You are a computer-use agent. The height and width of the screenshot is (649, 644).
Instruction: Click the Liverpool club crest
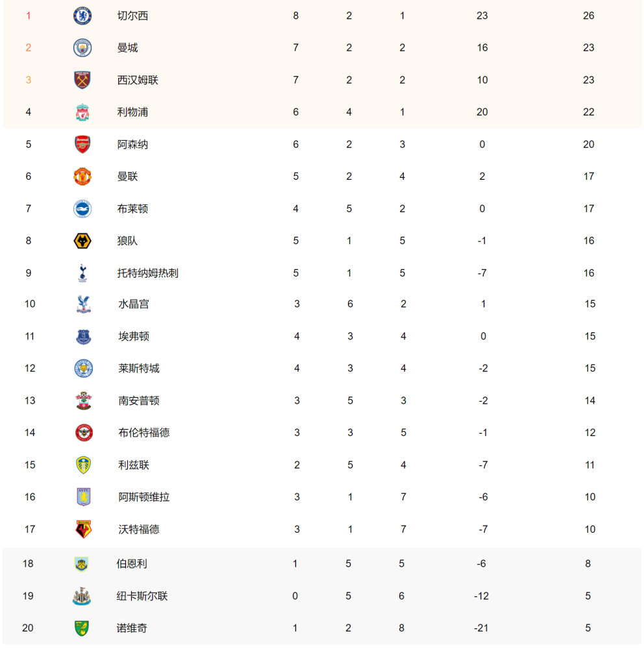(82, 112)
